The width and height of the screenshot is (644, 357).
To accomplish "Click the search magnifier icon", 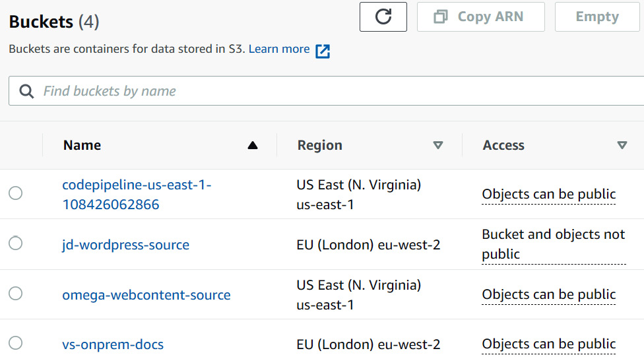I will coord(26,91).
